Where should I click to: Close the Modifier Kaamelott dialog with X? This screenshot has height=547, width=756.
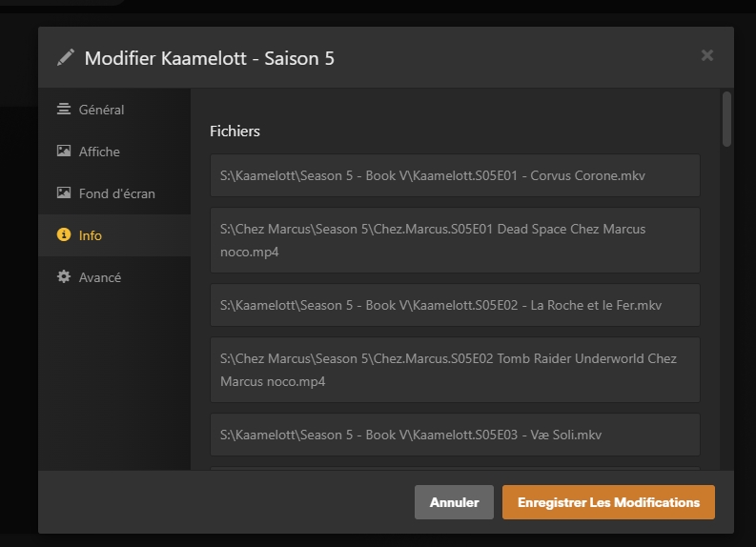(707, 55)
